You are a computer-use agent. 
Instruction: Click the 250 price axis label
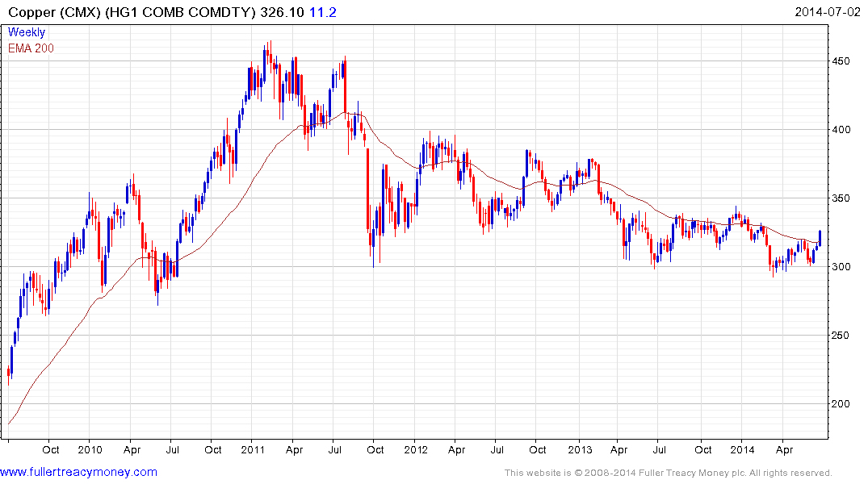841,336
